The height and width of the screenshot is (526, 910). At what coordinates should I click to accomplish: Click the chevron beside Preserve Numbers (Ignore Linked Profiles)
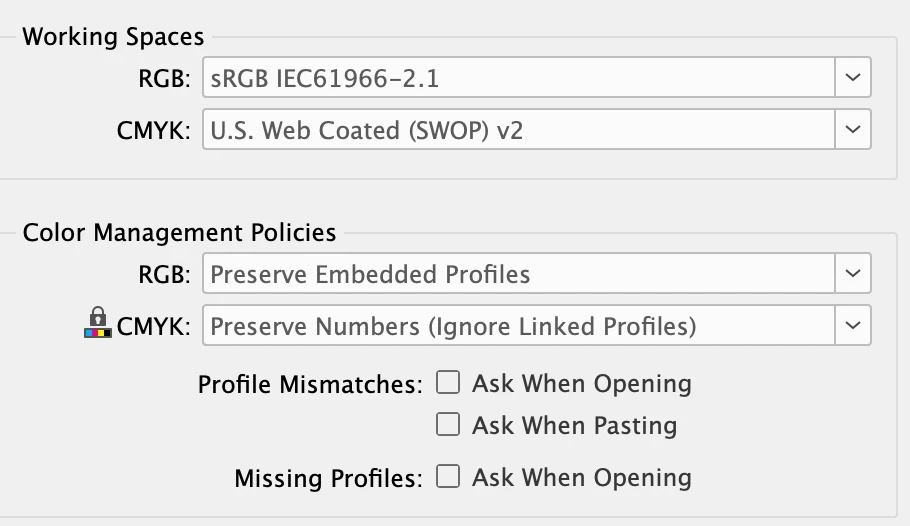853,325
